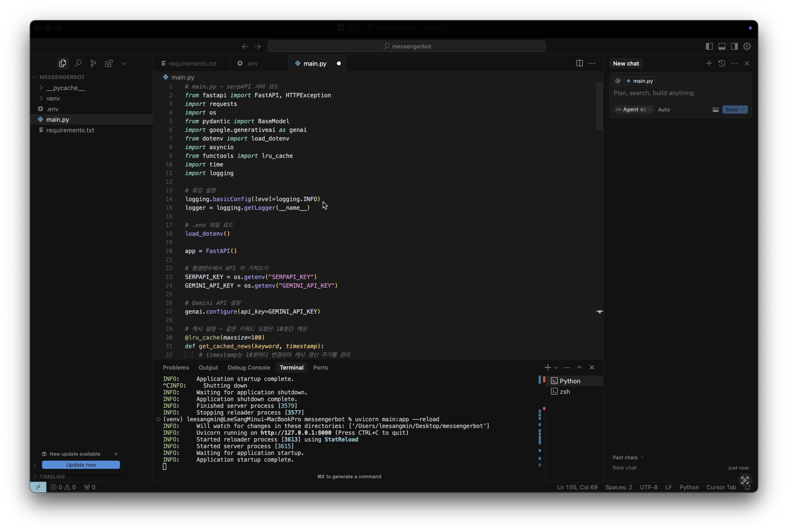The image size is (788, 532).
Task: Create a new terminal with plus
Action: pos(547,367)
